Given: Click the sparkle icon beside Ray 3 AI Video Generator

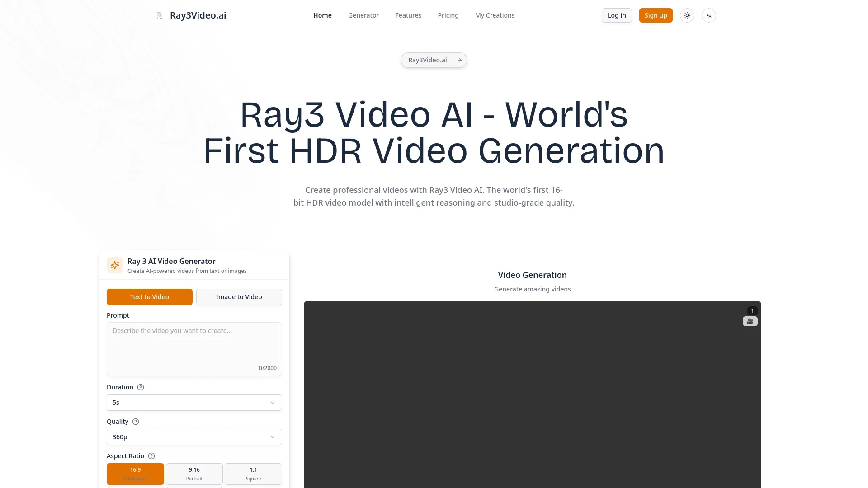Looking at the screenshot, I should pyautogui.click(x=114, y=265).
